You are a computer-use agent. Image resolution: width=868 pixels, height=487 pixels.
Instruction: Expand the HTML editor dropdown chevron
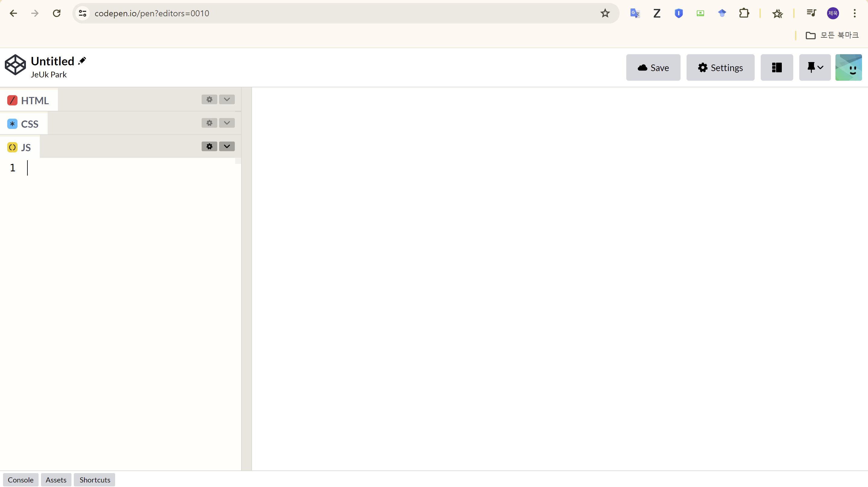point(227,99)
